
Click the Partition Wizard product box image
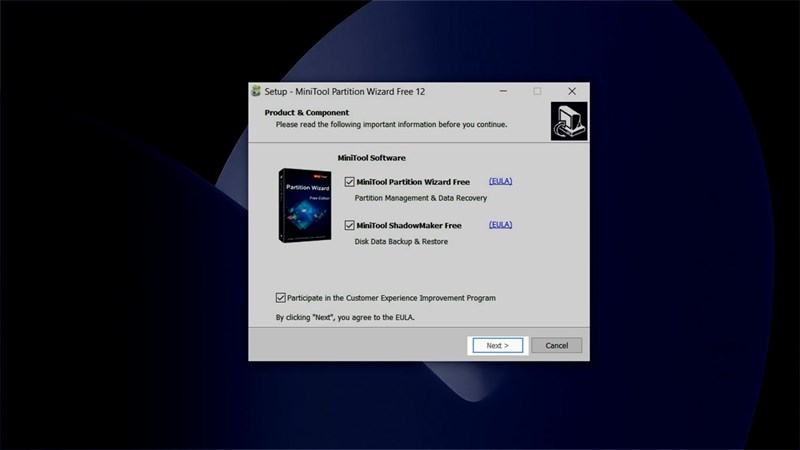305,205
